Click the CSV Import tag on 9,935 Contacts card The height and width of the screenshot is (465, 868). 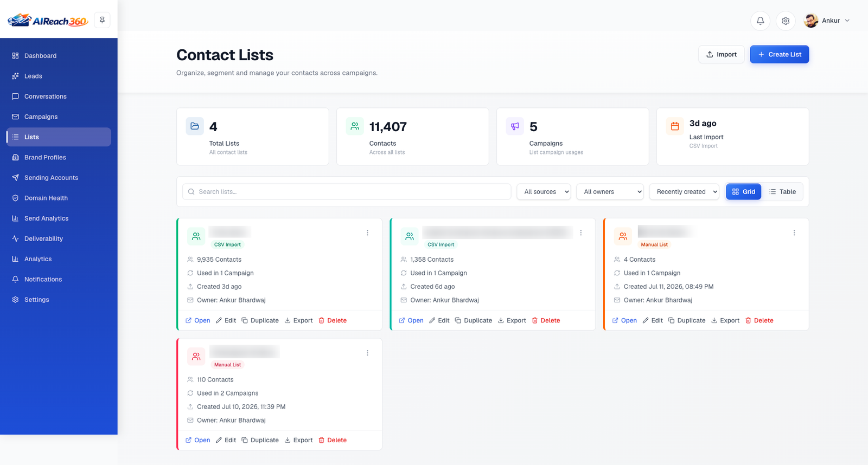227,244
